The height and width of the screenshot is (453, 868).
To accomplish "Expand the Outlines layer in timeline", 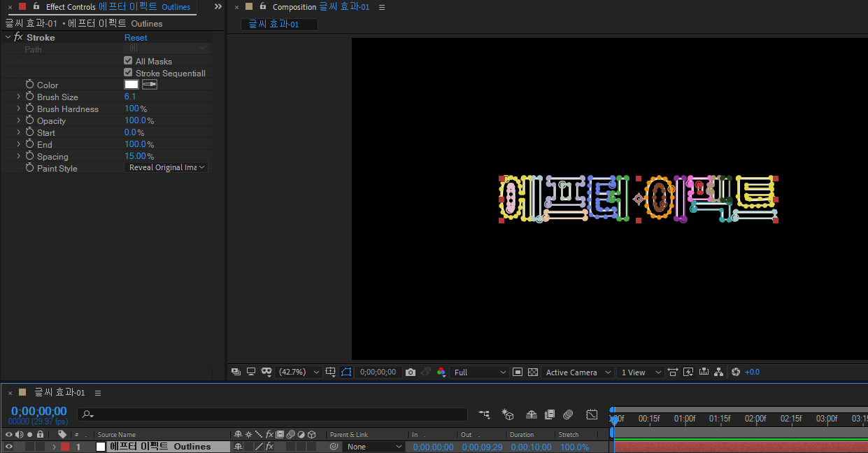I will click(54, 447).
